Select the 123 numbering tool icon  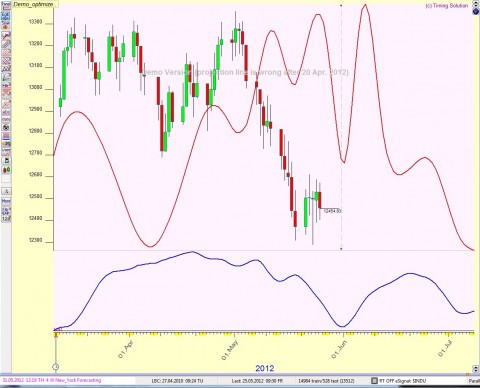[x=6, y=219]
